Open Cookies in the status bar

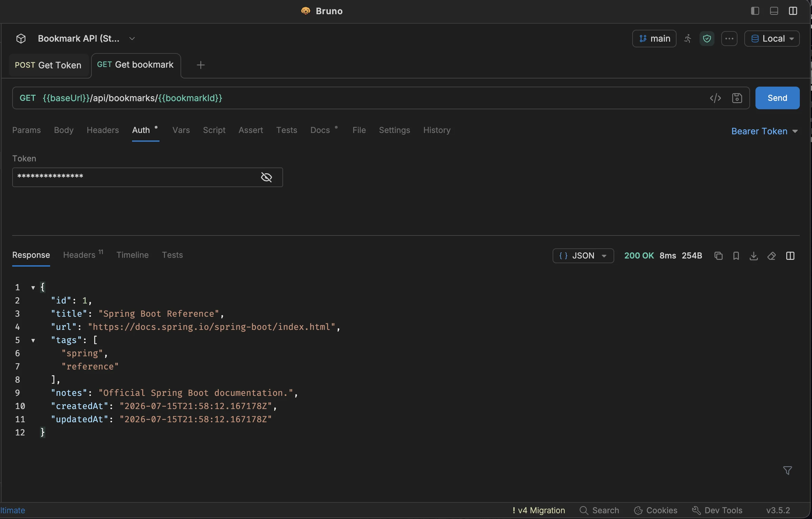(656, 511)
